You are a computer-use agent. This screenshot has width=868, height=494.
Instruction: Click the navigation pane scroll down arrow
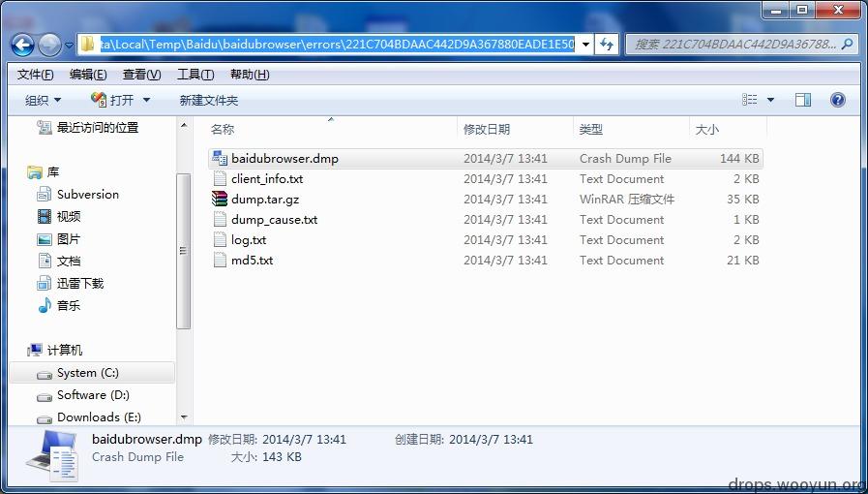[184, 417]
